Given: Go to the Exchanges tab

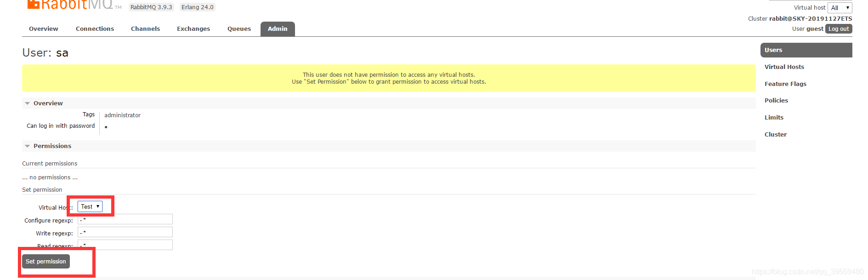Looking at the screenshot, I should click(x=193, y=29).
